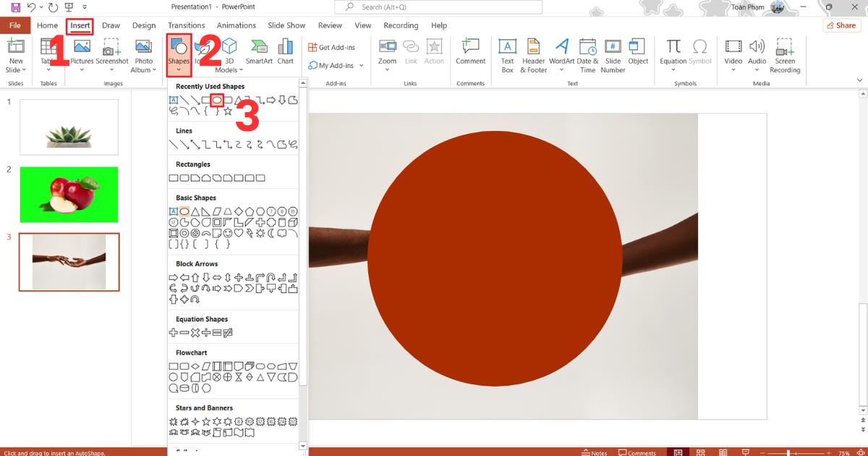The image size is (868, 456).
Task: Insert a SmartArt graphic
Action: click(x=259, y=51)
